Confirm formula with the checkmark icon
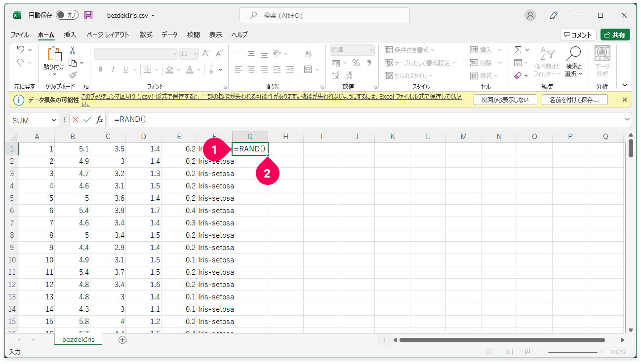Screen dimensions: 641x364 tap(87, 119)
